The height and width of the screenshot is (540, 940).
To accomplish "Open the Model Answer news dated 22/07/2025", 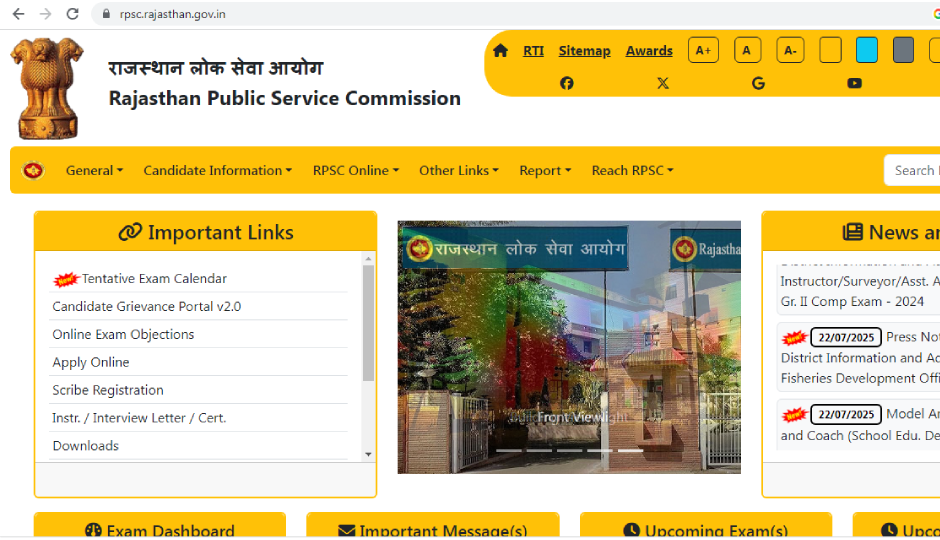I will (860, 424).
